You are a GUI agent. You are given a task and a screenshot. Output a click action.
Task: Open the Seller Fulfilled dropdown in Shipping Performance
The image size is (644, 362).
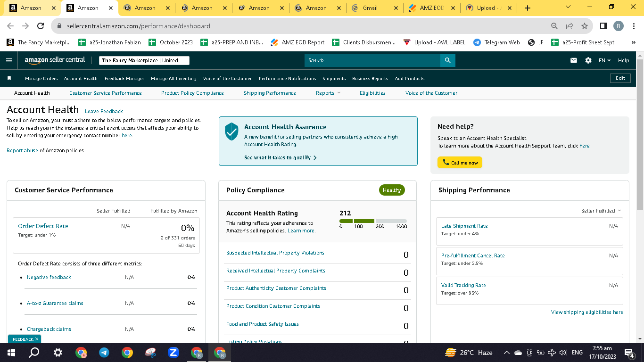tap(601, 211)
